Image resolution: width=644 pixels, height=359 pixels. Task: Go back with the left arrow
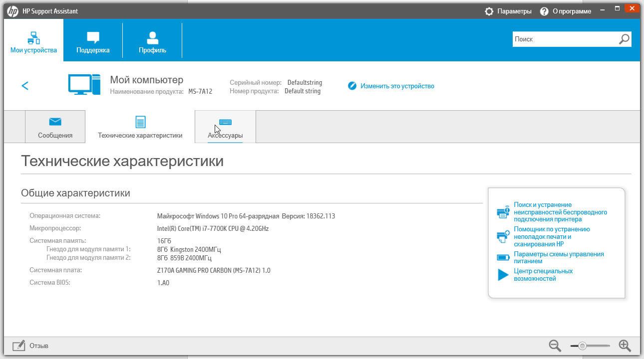[x=25, y=86]
